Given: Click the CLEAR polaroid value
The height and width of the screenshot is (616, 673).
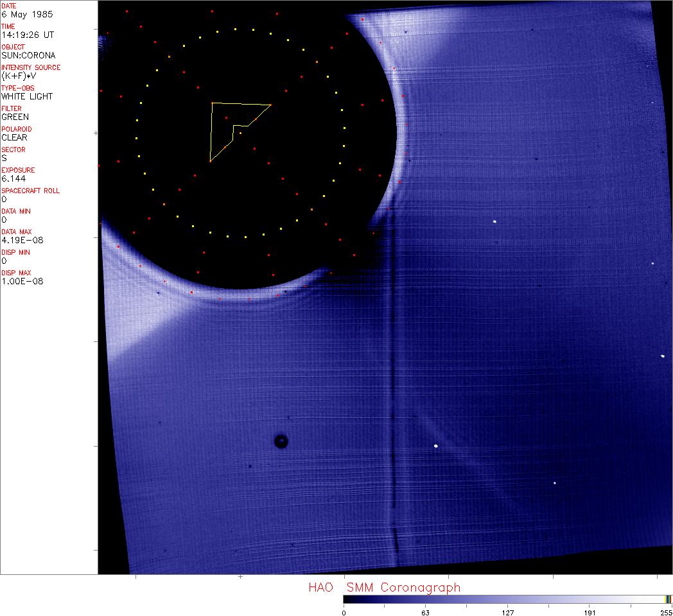Looking at the screenshot, I should tap(14, 137).
